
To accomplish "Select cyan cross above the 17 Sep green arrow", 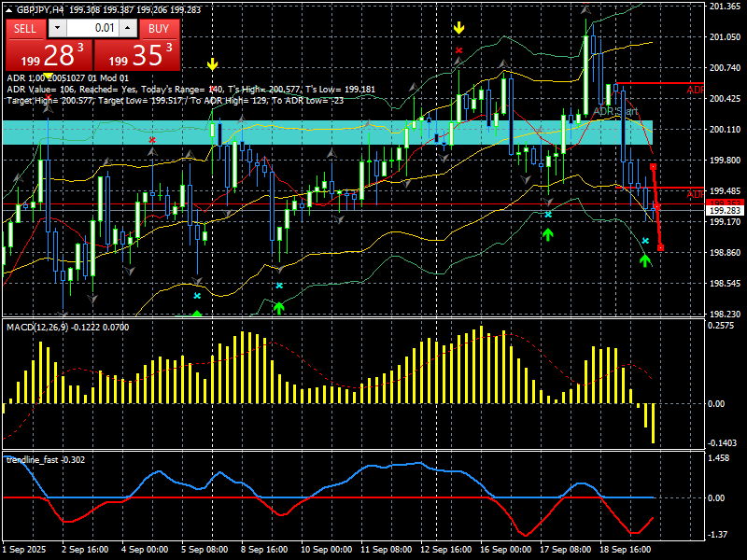I will point(548,215).
